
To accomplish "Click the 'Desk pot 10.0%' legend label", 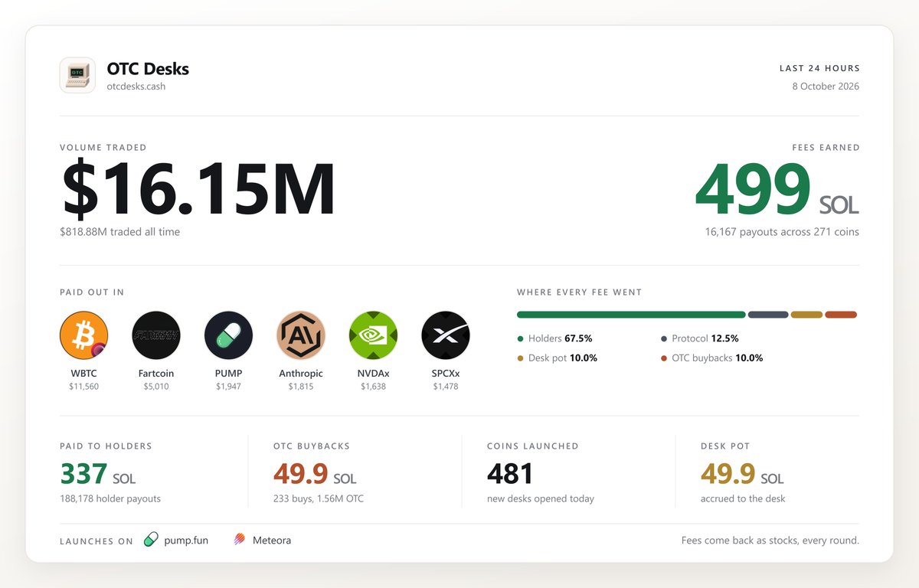I will [563, 358].
